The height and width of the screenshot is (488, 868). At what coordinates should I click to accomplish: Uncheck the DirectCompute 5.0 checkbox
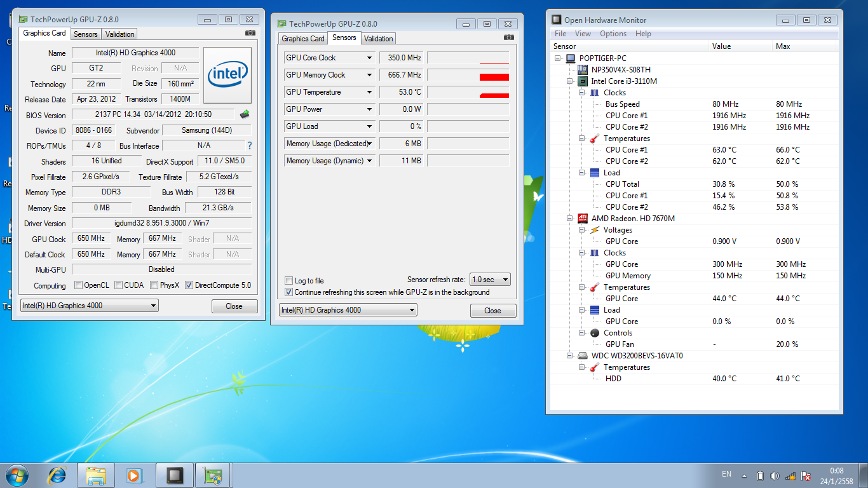[189, 285]
